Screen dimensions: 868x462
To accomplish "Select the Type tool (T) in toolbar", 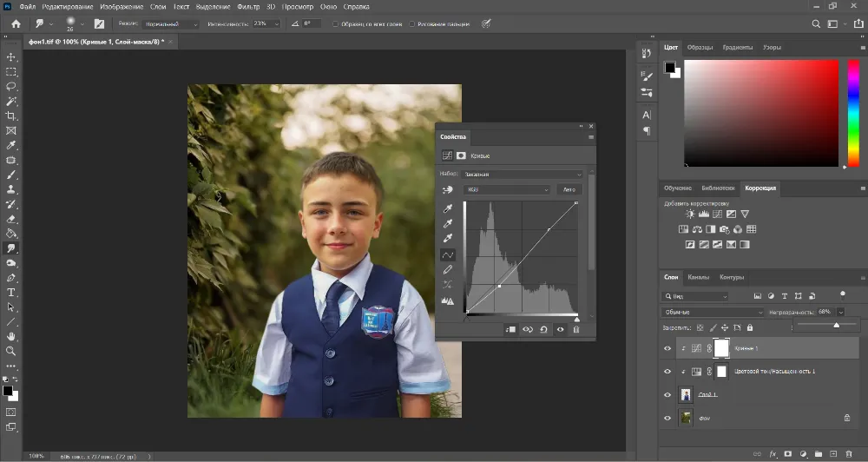I will (11, 293).
